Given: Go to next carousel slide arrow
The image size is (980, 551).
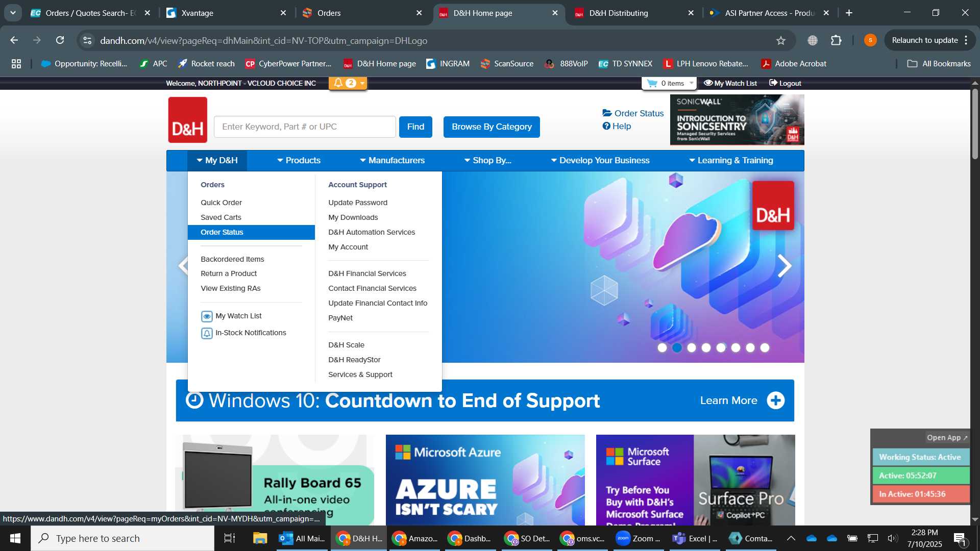Looking at the screenshot, I should [x=785, y=266].
